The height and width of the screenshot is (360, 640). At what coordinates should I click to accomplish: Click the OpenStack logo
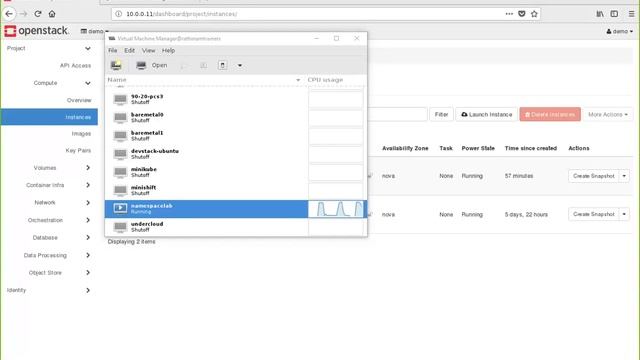37,31
